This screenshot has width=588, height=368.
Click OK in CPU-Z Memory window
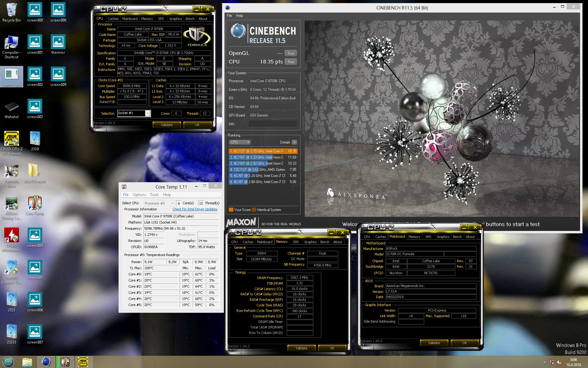tap(332, 348)
